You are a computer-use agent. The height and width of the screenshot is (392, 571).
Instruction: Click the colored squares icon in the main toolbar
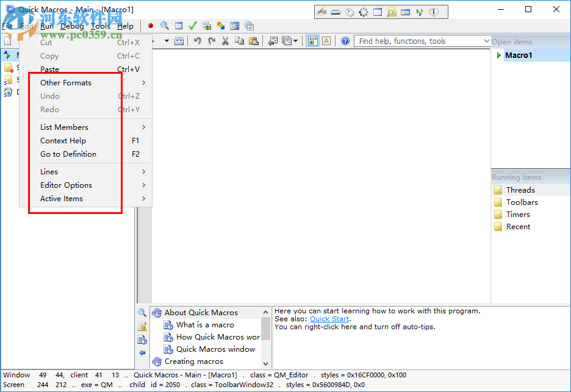221,26
